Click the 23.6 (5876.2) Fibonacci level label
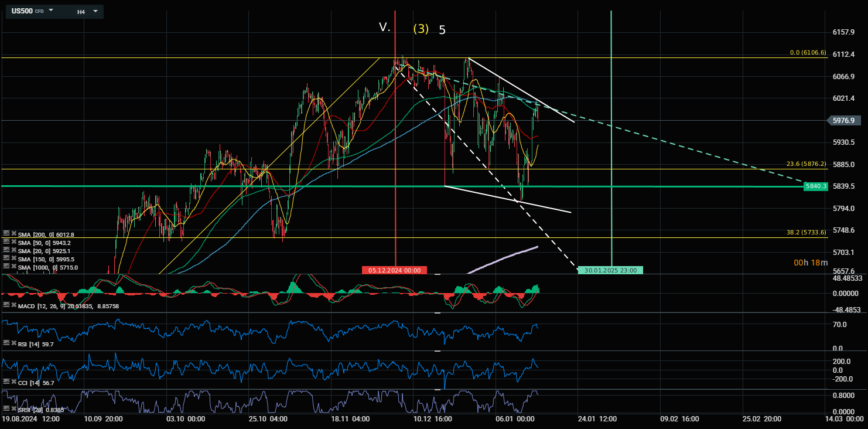 tap(806, 164)
